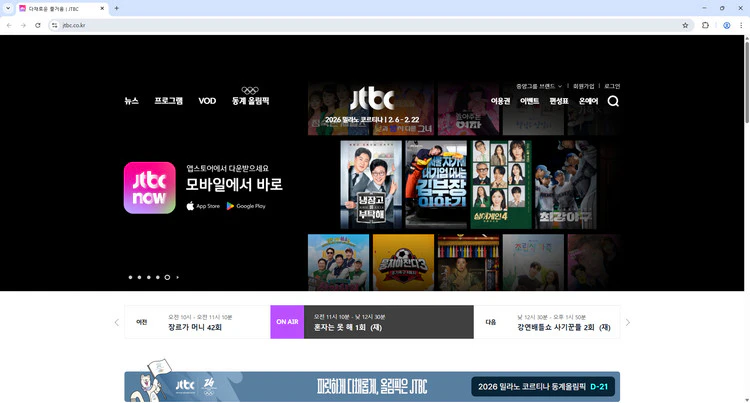
Task: Click the Olympic rings icon above 동계 올림픽
Action: pyautogui.click(x=250, y=90)
